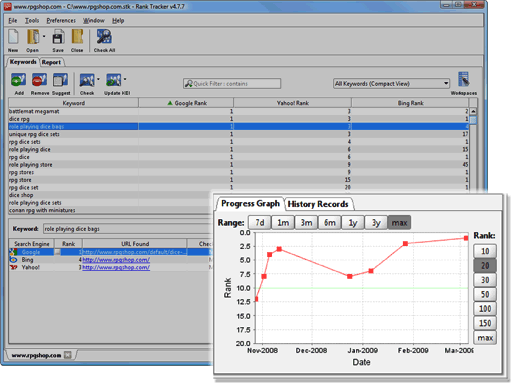The height and width of the screenshot is (383, 512).
Task: Select the 'role playing store' keyword row
Action: [239, 165]
